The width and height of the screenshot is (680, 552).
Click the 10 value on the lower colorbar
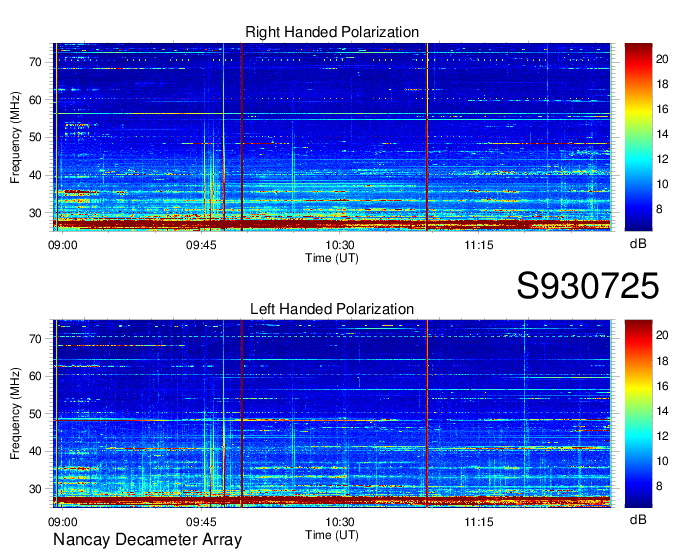point(662,461)
